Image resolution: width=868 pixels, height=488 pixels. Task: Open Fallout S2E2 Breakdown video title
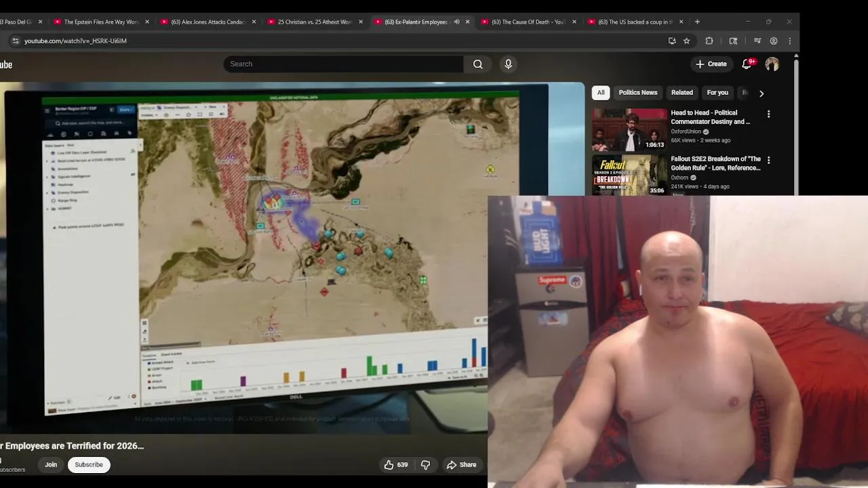715,163
